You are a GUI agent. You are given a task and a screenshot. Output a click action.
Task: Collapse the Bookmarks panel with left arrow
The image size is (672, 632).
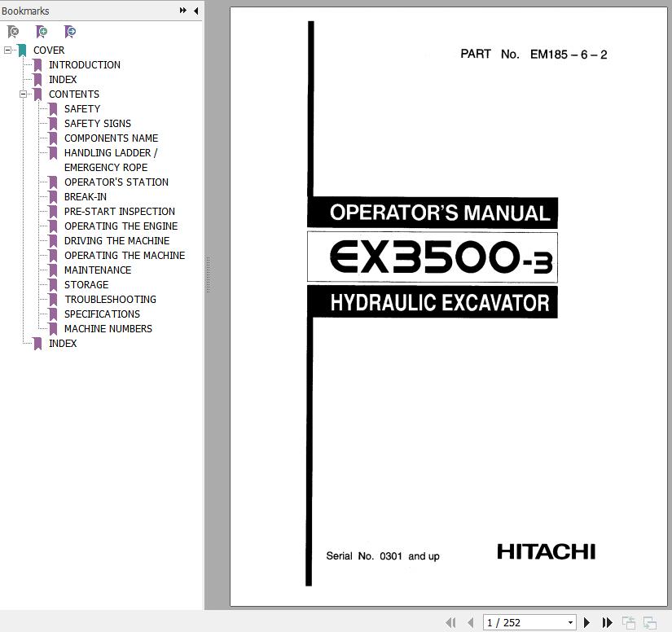[195, 11]
